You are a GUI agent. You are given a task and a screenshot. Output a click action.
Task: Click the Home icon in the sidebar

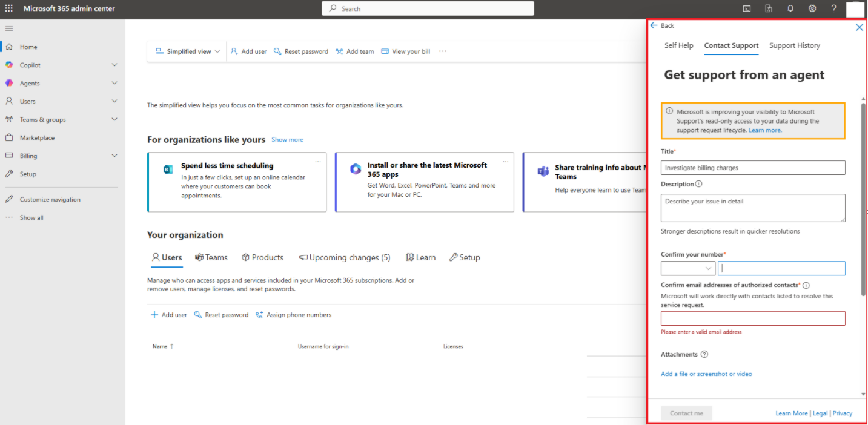[9, 47]
